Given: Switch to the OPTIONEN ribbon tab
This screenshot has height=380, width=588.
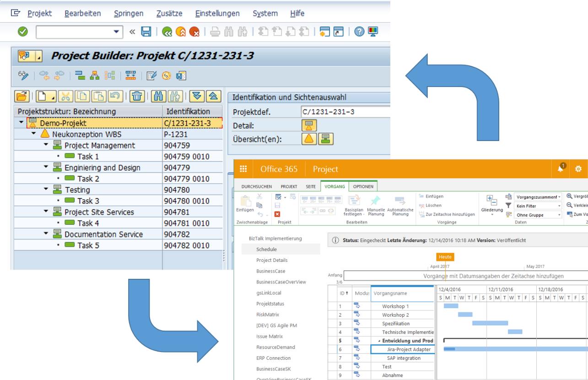Looking at the screenshot, I should click(363, 186).
